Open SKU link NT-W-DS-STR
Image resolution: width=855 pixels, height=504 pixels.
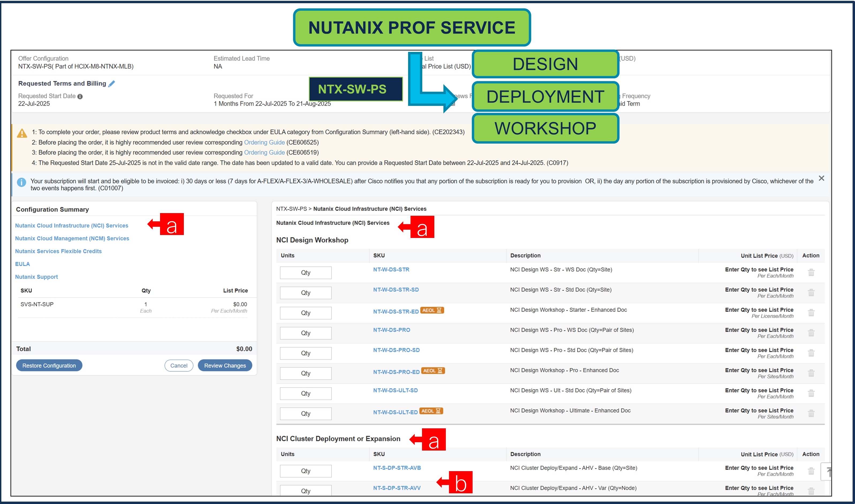(391, 269)
